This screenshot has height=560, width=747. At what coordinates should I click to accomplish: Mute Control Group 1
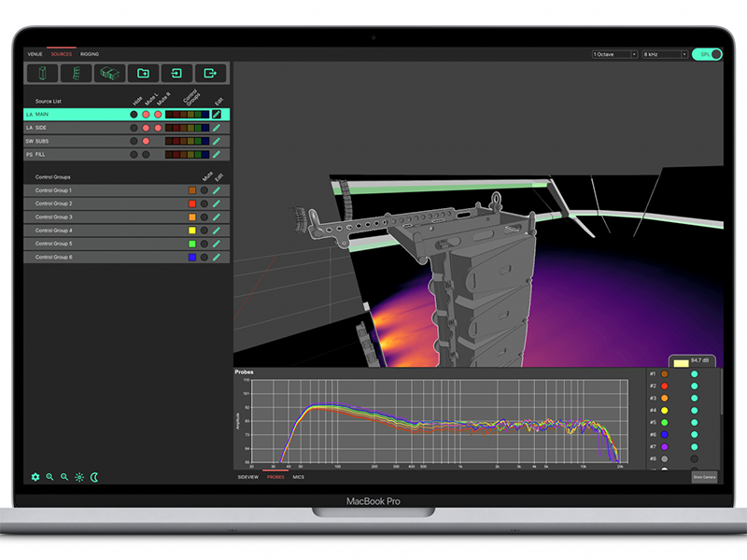[x=204, y=190]
